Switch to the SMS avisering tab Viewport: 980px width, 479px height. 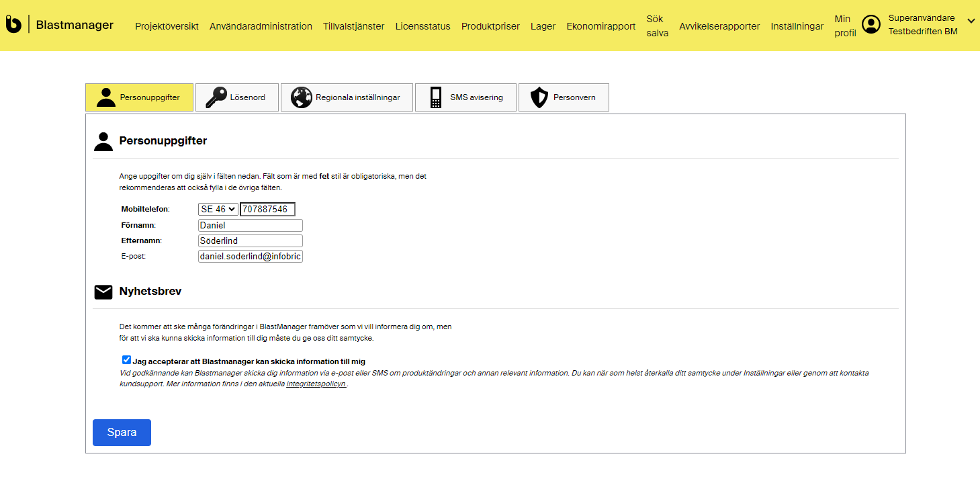point(465,97)
